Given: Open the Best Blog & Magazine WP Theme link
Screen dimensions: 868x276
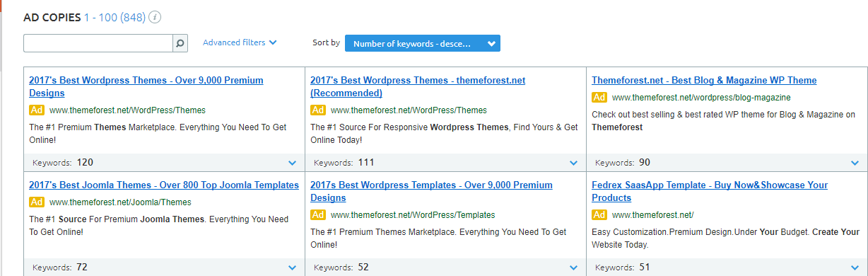Looking at the screenshot, I should click(x=704, y=81).
